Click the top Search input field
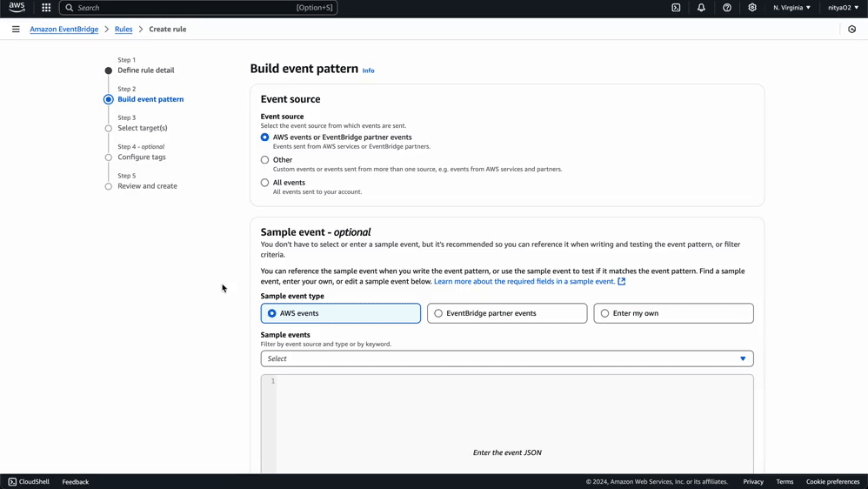868x489 pixels. [198, 8]
